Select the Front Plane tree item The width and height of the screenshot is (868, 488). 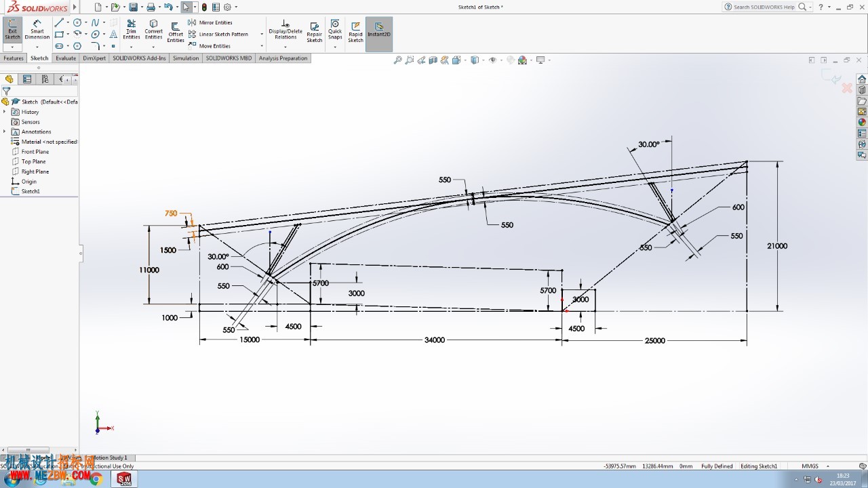pos(30,152)
